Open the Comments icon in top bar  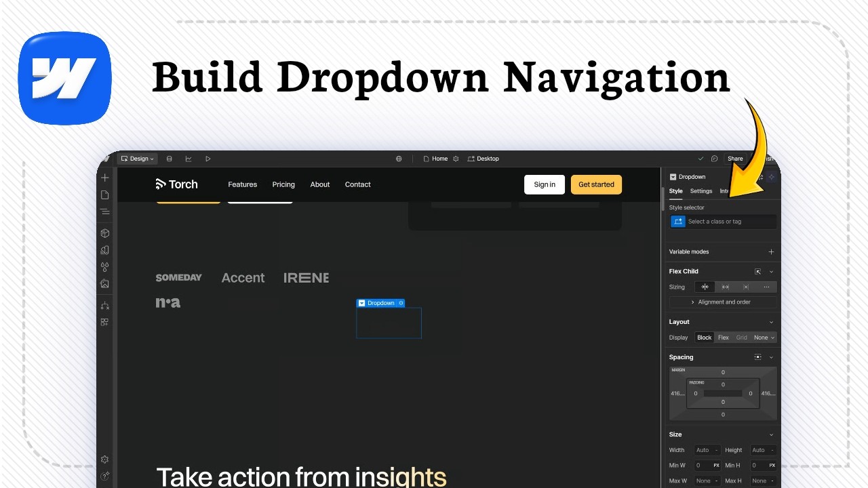[x=714, y=159]
